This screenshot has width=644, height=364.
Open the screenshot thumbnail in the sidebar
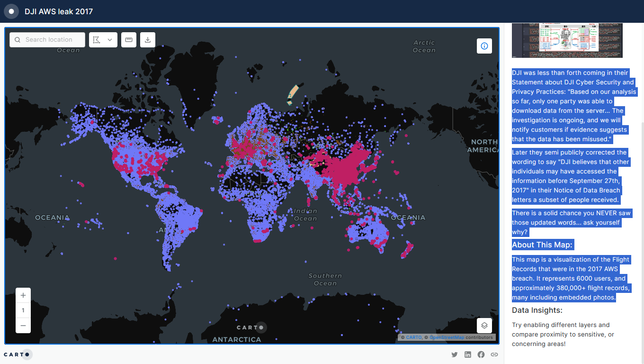coord(567,40)
